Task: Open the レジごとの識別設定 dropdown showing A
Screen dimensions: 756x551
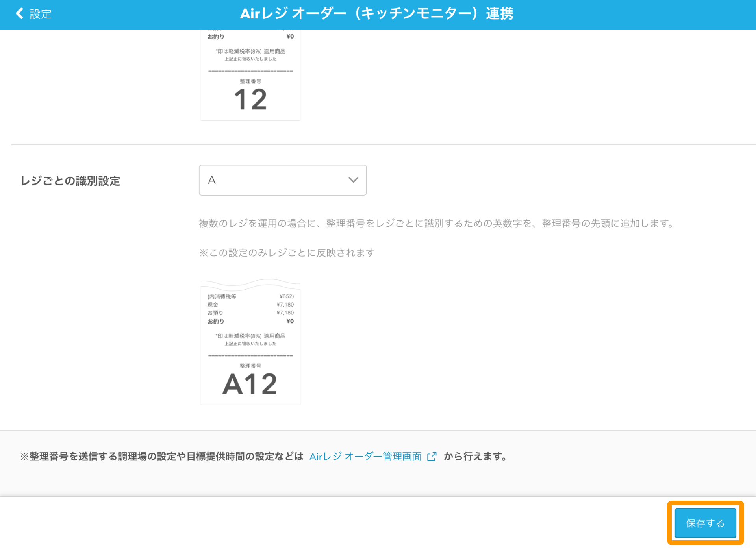Action: tap(283, 180)
